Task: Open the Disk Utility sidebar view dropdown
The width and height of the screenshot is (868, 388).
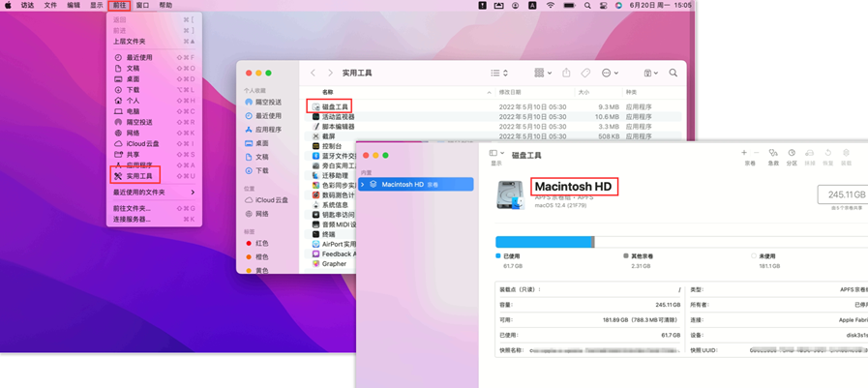Action: tap(496, 153)
